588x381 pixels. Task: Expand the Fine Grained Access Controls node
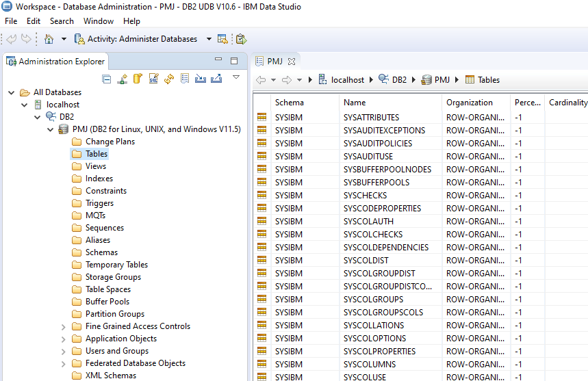click(x=64, y=326)
